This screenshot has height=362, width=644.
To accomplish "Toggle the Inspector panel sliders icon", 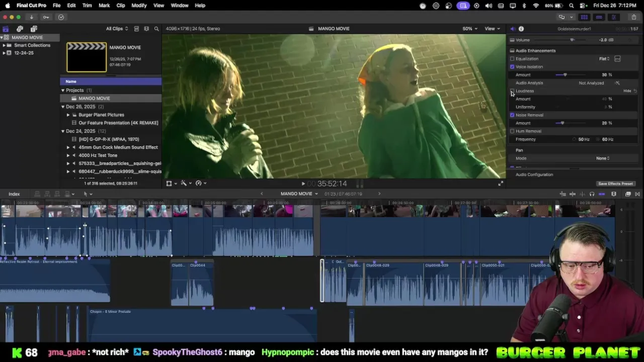I will [613, 17].
